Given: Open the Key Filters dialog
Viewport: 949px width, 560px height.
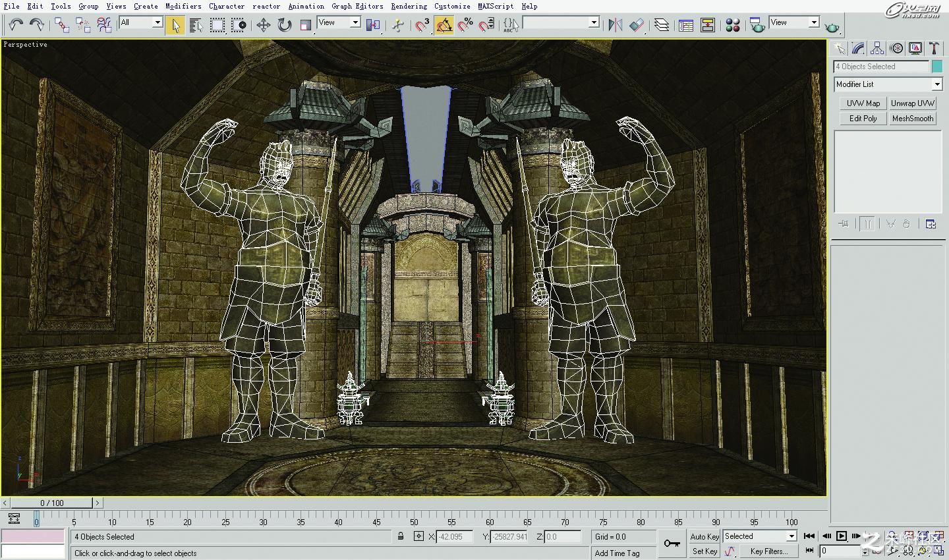Looking at the screenshot, I should click(768, 551).
